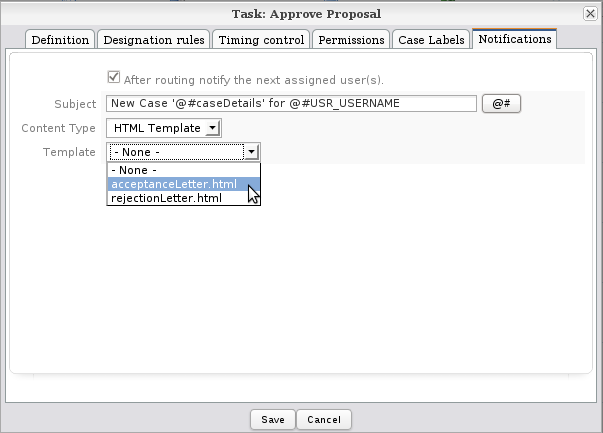Screen dimensions: 603x433
Task: Click the dialog title 'Task: Approve Proposal'
Action: [x=301, y=13]
